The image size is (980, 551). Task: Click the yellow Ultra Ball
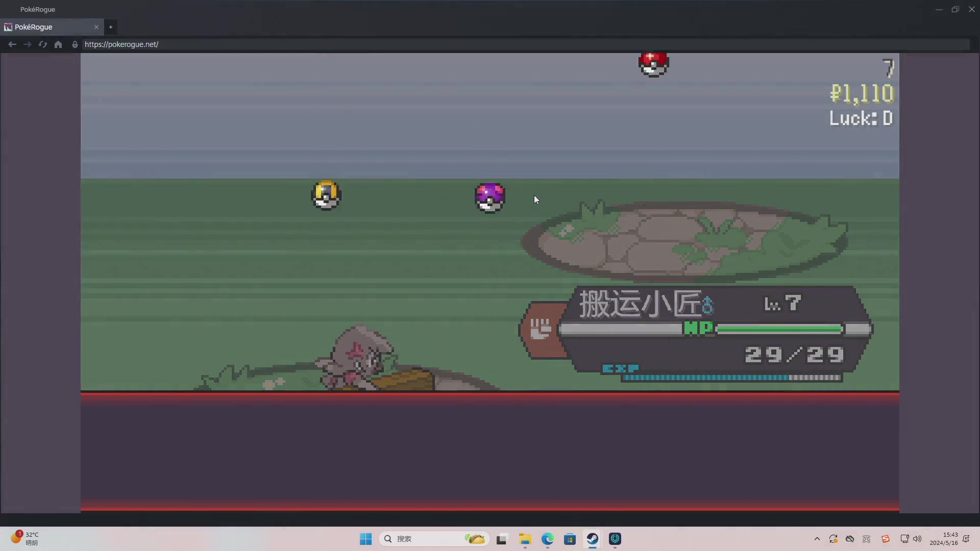(326, 195)
